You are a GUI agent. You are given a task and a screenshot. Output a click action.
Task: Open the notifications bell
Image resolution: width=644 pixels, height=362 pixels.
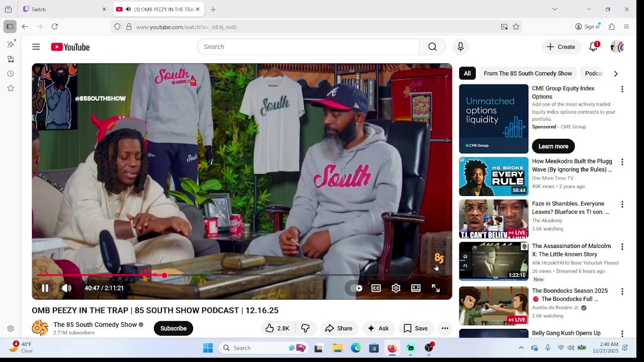594,47
